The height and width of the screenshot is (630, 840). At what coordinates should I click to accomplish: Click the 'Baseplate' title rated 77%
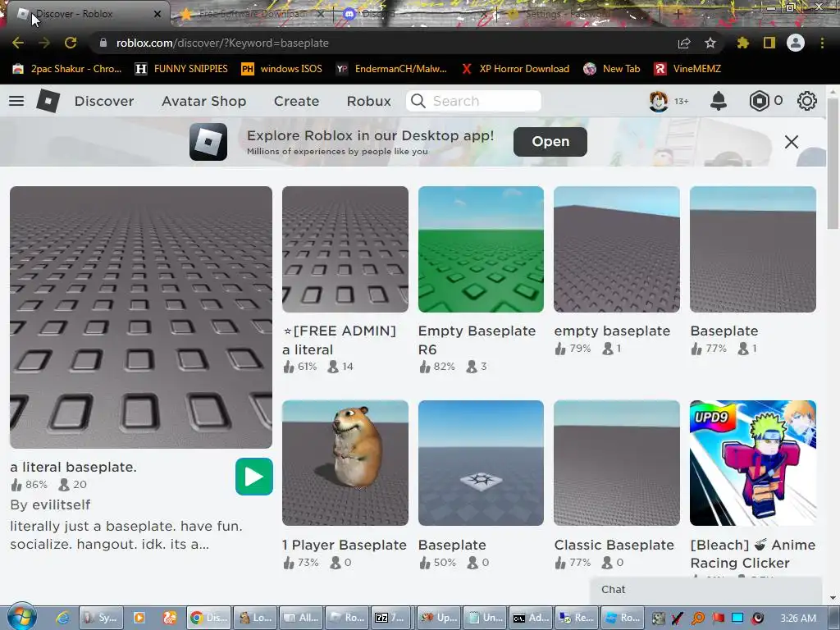tap(724, 331)
